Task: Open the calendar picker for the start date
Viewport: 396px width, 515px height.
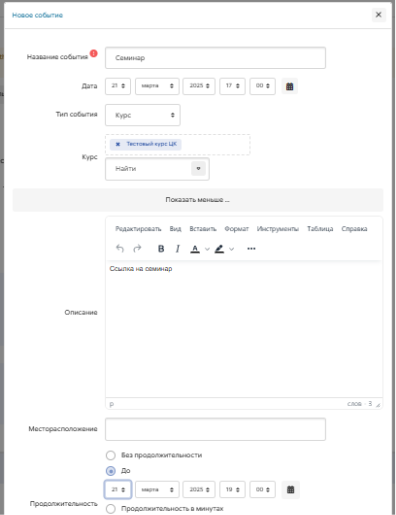Action: tap(290, 86)
